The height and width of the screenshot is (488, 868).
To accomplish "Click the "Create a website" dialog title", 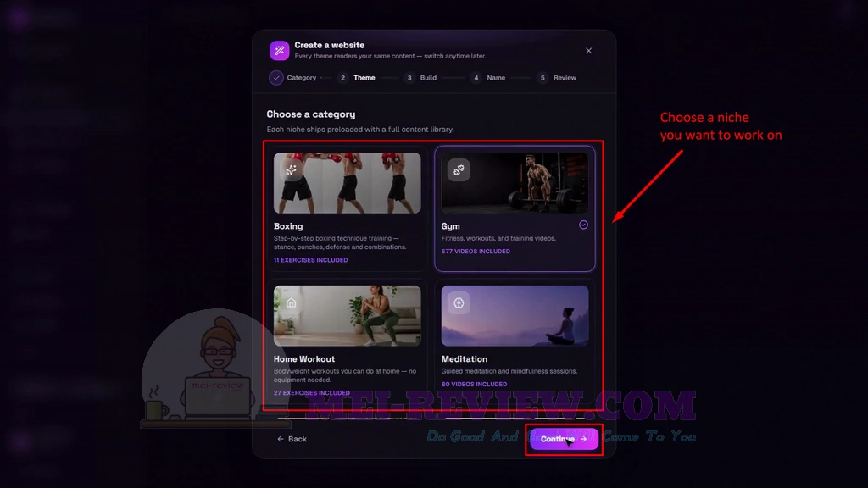I will [x=330, y=46].
